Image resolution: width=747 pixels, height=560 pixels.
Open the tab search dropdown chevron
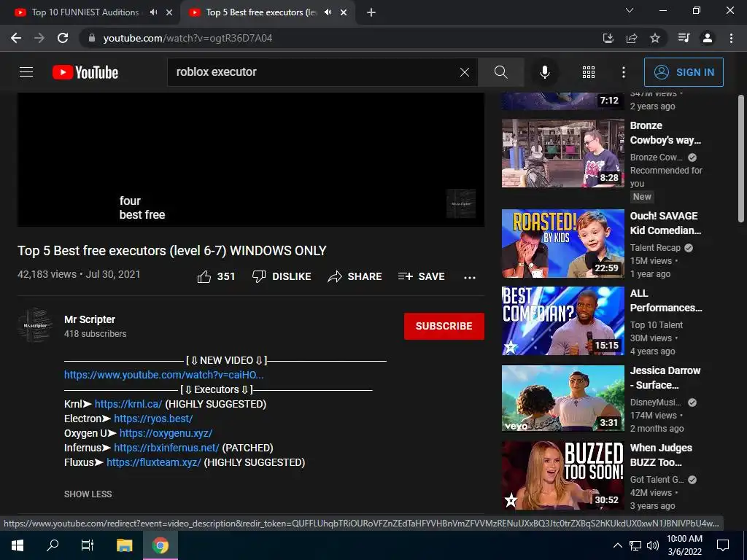click(x=630, y=10)
